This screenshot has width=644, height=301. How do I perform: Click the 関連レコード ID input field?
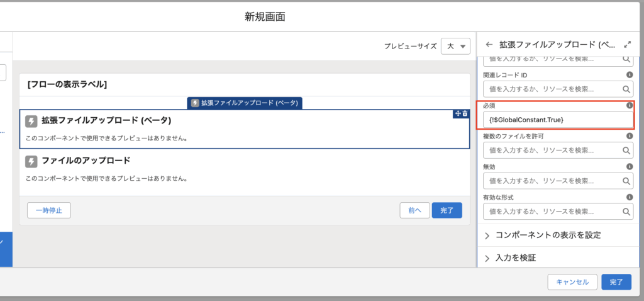550,89
